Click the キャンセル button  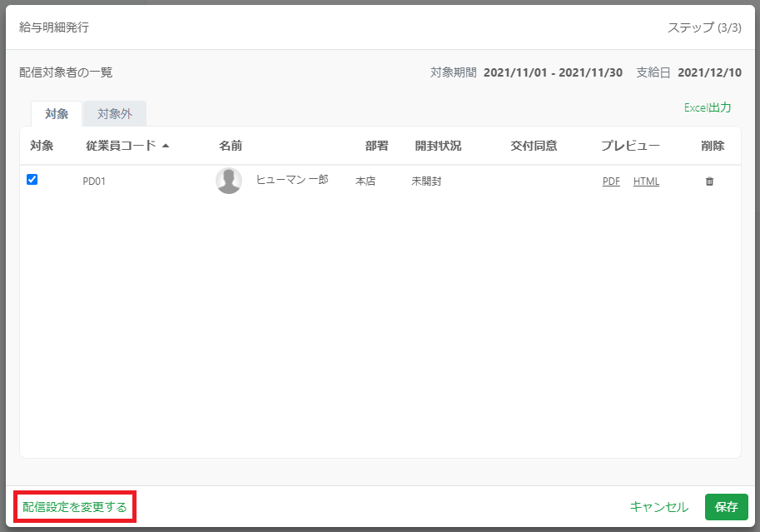[658, 507]
